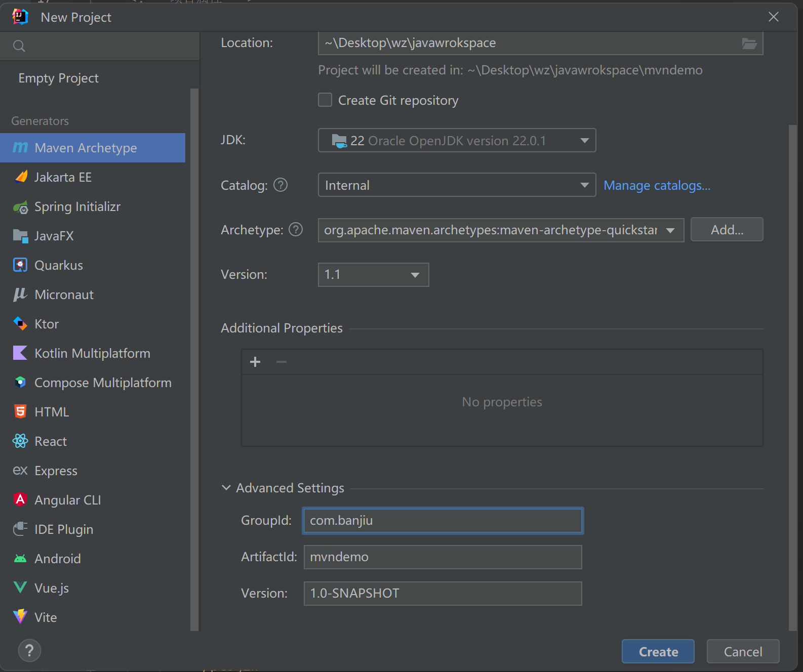Click the Compose Multiplatform hexagon icon
803x672 pixels.
click(20, 383)
